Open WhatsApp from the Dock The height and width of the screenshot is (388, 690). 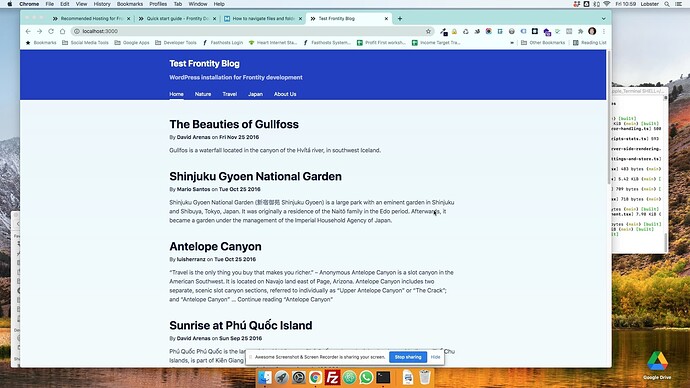(366, 377)
